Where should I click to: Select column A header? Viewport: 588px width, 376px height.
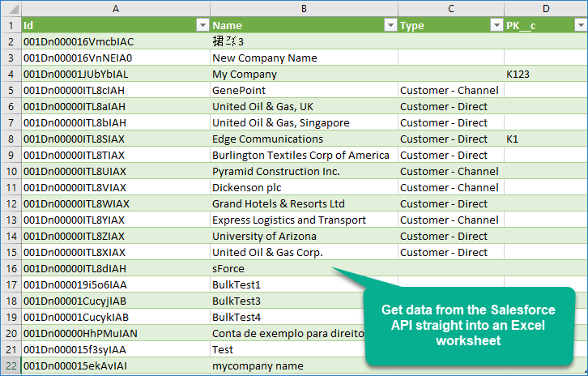click(x=115, y=8)
